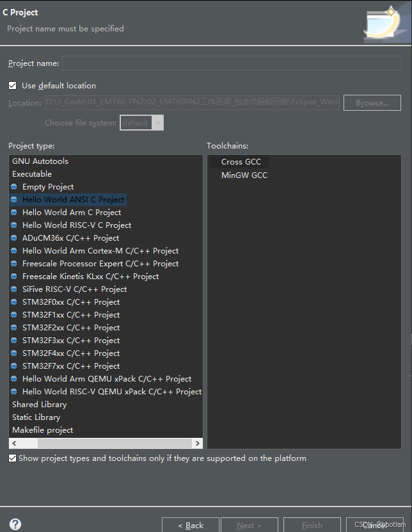Click the icon beside Hello World Arm QEMU xPack project
The height and width of the screenshot is (532, 412).
tap(14, 379)
